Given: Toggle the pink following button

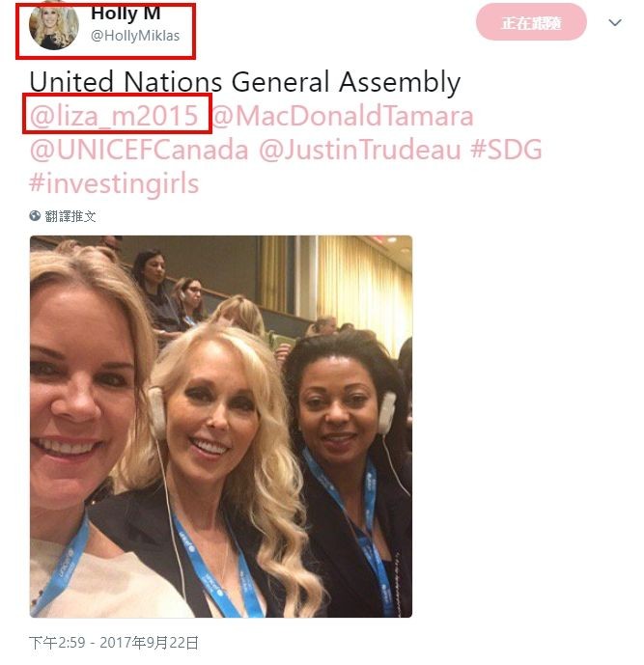Looking at the screenshot, I should point(531,22).
